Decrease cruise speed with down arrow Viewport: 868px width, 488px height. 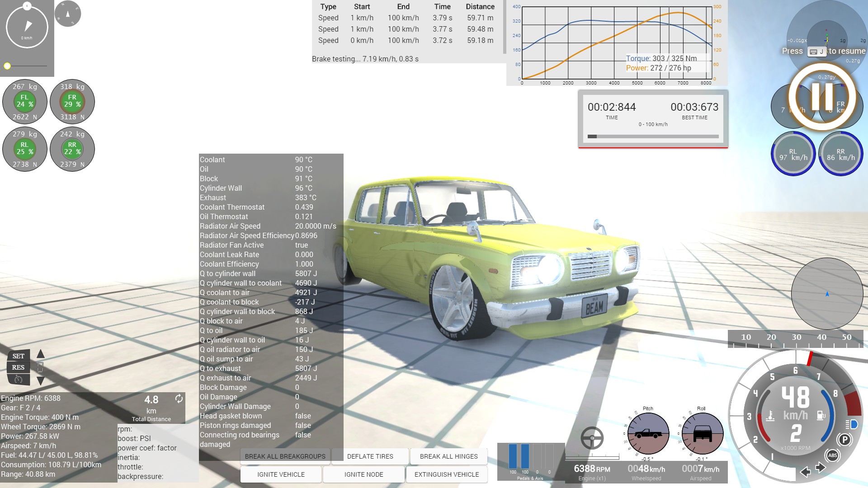[41, 381]
